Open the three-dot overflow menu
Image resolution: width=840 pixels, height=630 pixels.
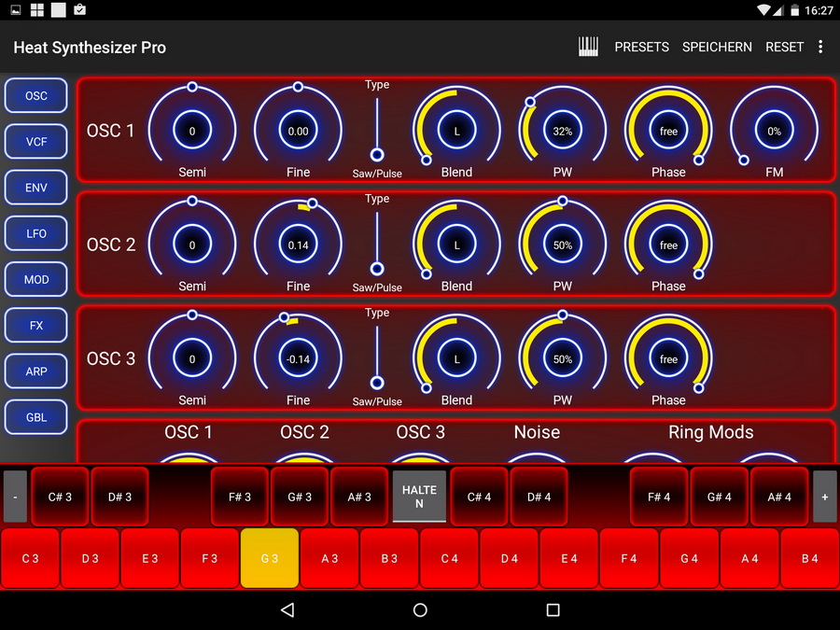tap(820, 47)
